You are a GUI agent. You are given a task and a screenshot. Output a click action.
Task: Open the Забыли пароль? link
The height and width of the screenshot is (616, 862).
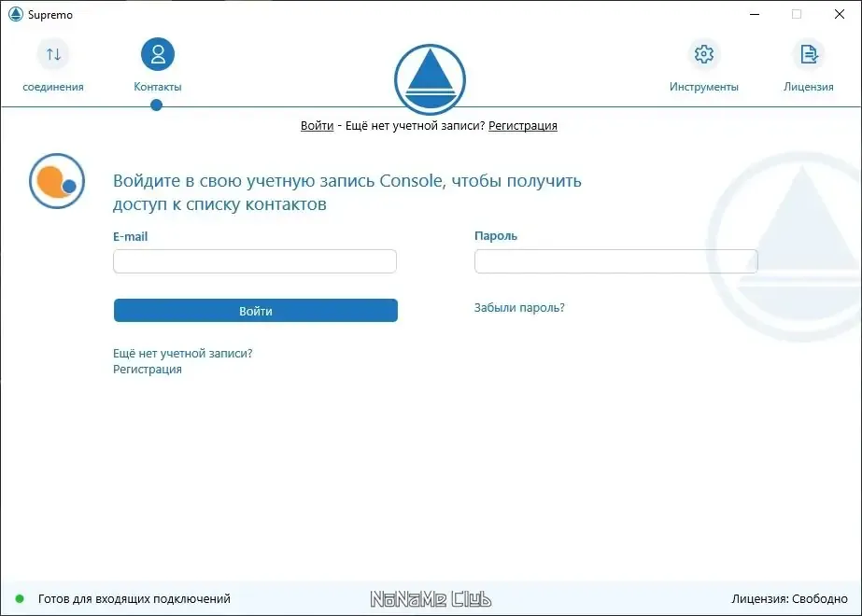click(519, 308)
